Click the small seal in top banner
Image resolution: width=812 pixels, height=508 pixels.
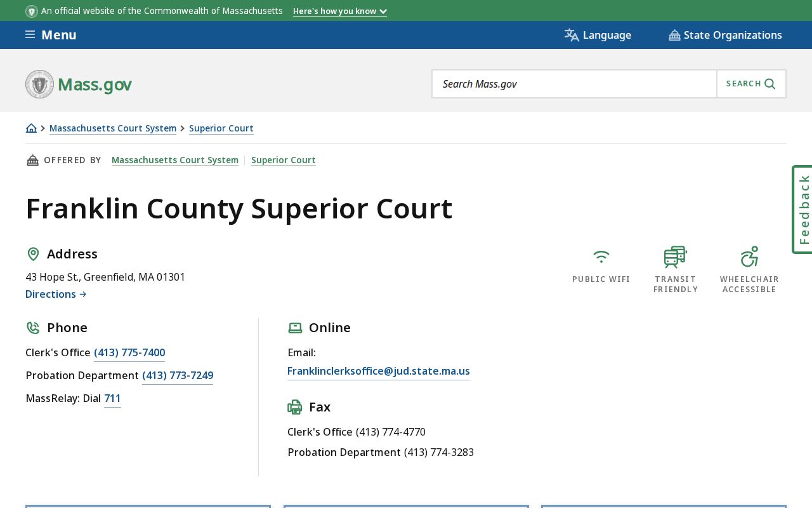click(x=32, y=11)
